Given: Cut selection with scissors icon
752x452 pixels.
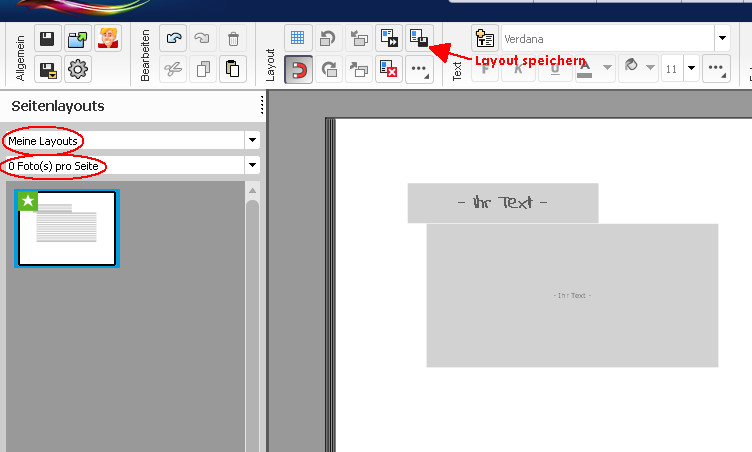Looking at the screenshot, I should [x=173, y=69].
